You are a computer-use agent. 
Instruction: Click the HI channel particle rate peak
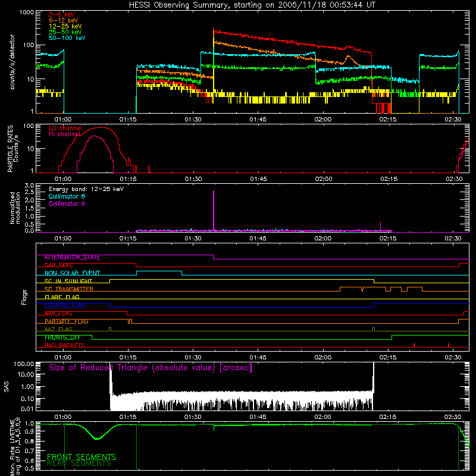[94, 136]
